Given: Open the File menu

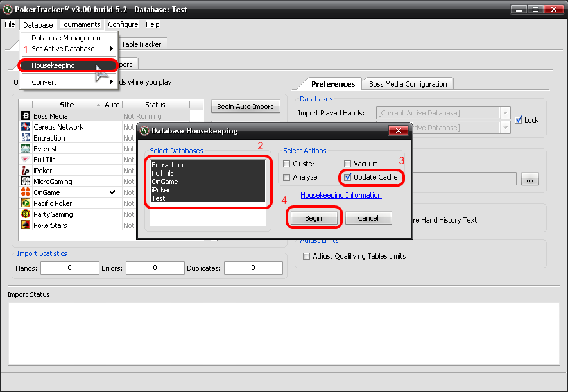Looking at the screenshot, I should (x=10, y=24).
